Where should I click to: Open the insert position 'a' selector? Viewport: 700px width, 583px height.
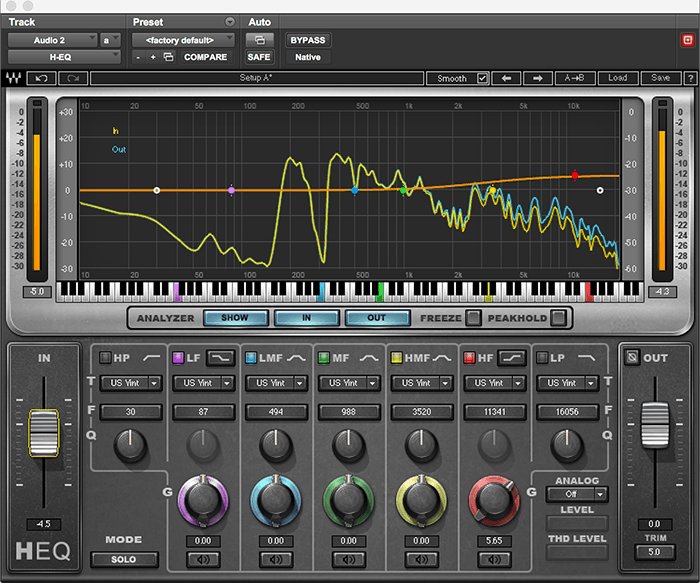coord(110,40)
